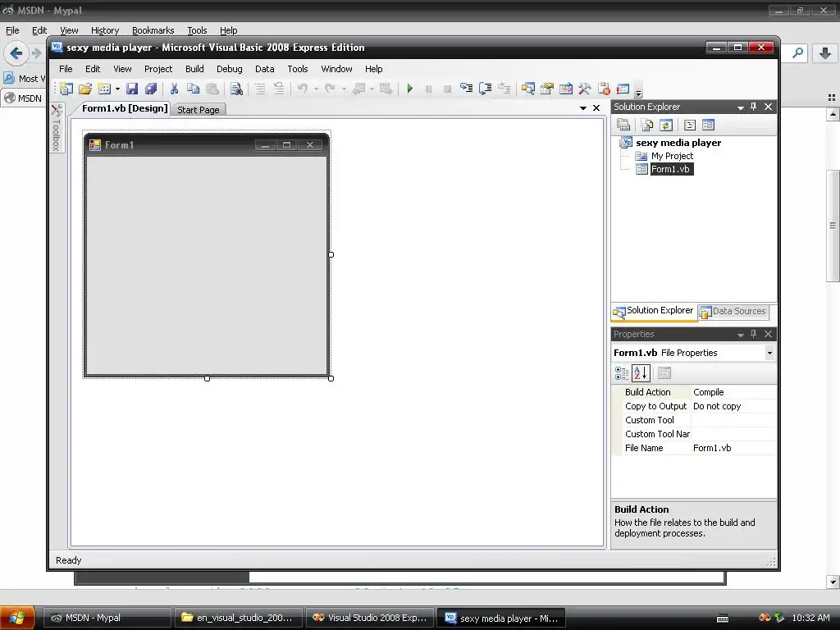This screenshot has height=630, width=840.
Task: Select the sexy media player project node
Action: 678,143
